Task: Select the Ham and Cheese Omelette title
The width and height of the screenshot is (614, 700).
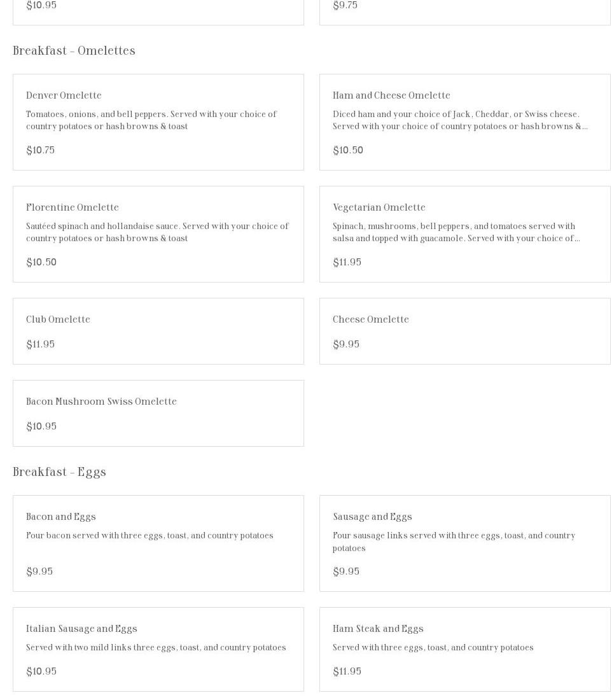Action: pos(391,95)
